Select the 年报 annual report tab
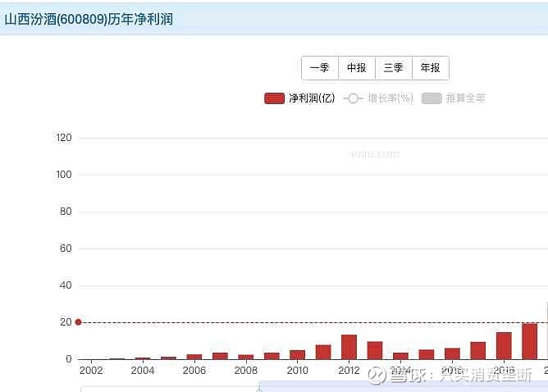This screenshot has width=548, height=392. pyautogui.click(x=430, y=68)
